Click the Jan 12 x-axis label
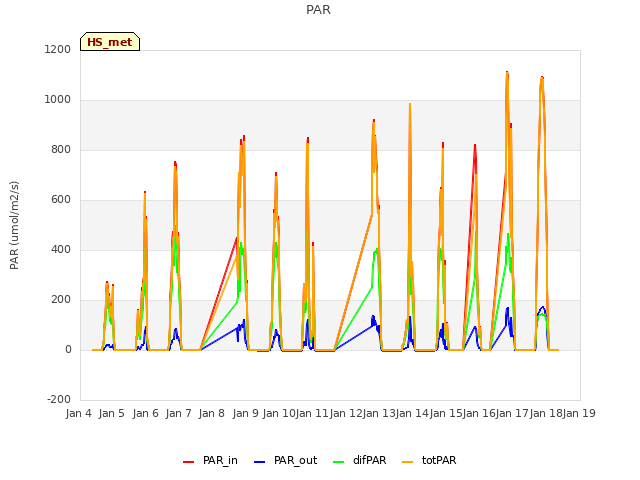Viewport: 640px width, 480px height. pos(346,413)
